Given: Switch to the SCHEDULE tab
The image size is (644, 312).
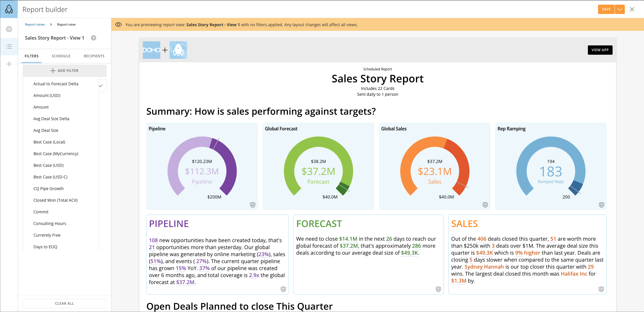Looking at the screenshot, I should (x=61, y=56).
